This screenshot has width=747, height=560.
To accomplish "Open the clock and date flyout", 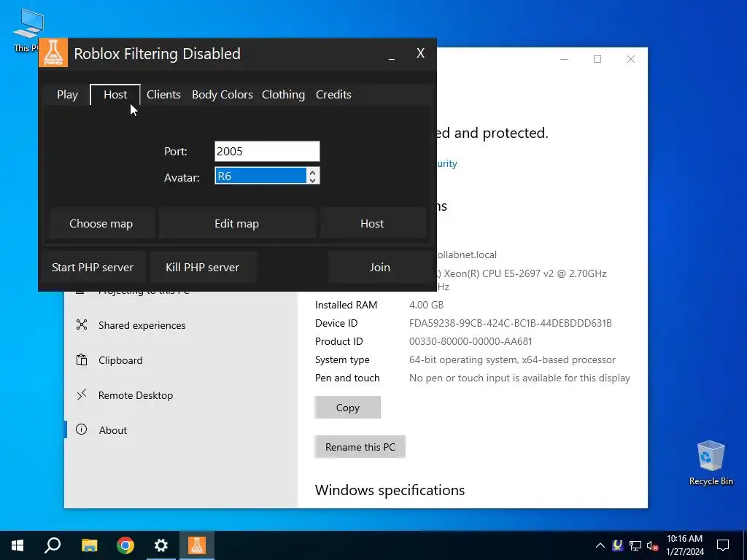I will [684, 545].
